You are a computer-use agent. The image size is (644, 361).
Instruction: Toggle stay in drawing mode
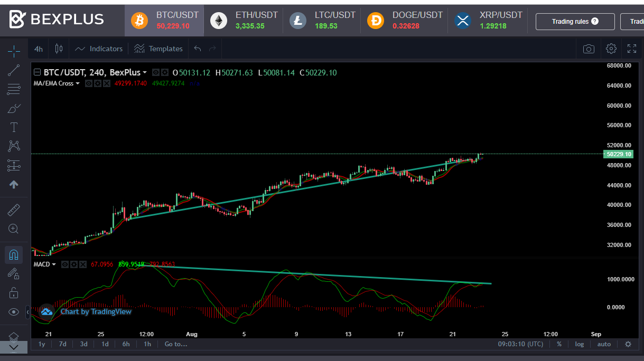(14, 274)
